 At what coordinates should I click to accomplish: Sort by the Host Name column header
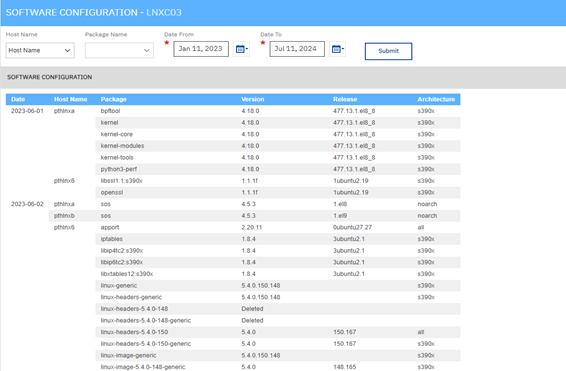(70, 99)
